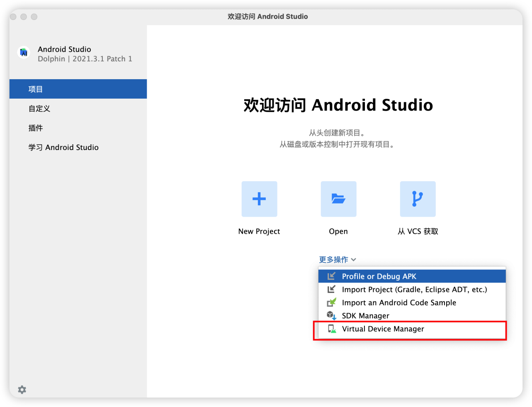Click the Profile or Debug APK icon
The image size is (532, 407).
click(x=331, y=276)
